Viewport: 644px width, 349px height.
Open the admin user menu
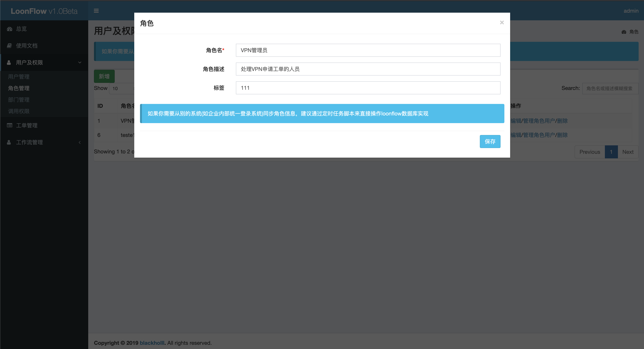(631, 11)
